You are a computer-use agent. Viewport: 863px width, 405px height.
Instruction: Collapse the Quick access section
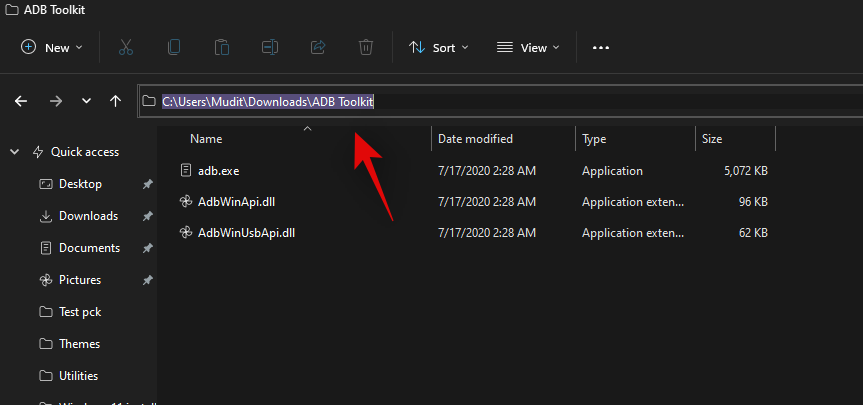[x=14, y=152]
